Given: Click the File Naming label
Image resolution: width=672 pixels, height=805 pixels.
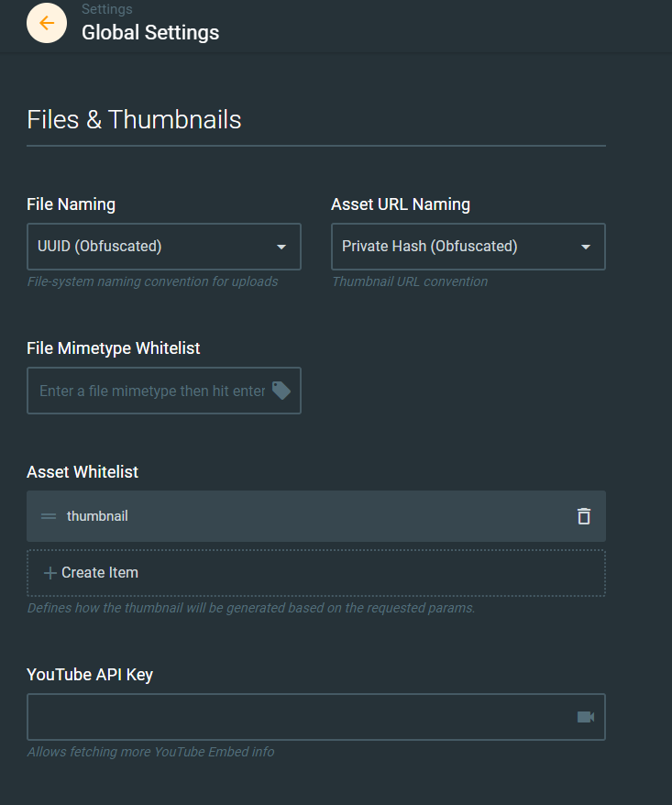Looking at the screenshot, I should [x=71, y=204].
